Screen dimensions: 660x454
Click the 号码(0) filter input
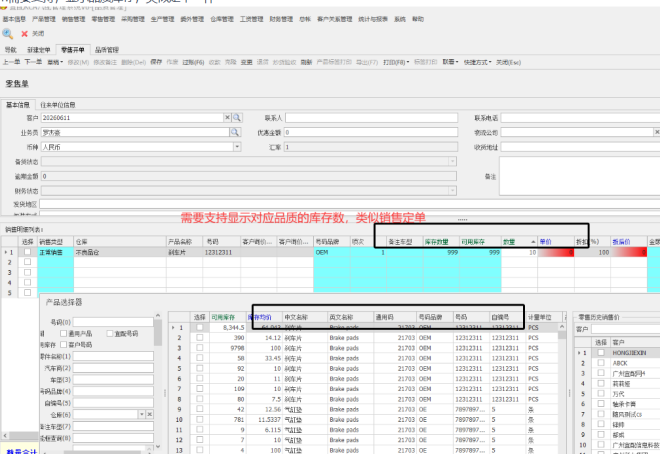113,322
